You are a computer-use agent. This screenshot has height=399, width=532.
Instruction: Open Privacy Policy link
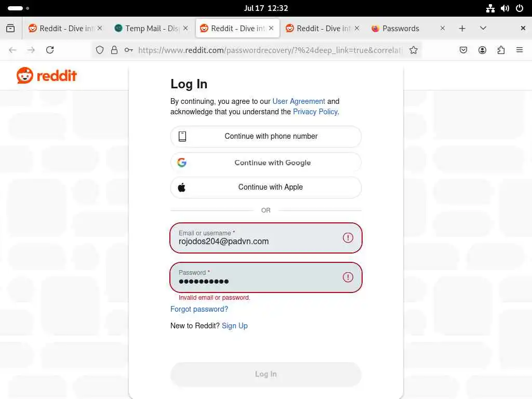click(x=315, y=112)
